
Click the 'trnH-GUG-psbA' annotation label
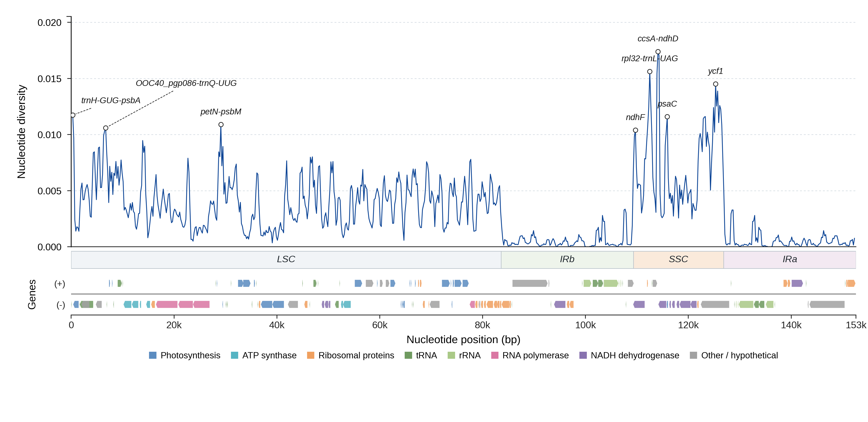[111, 100]
